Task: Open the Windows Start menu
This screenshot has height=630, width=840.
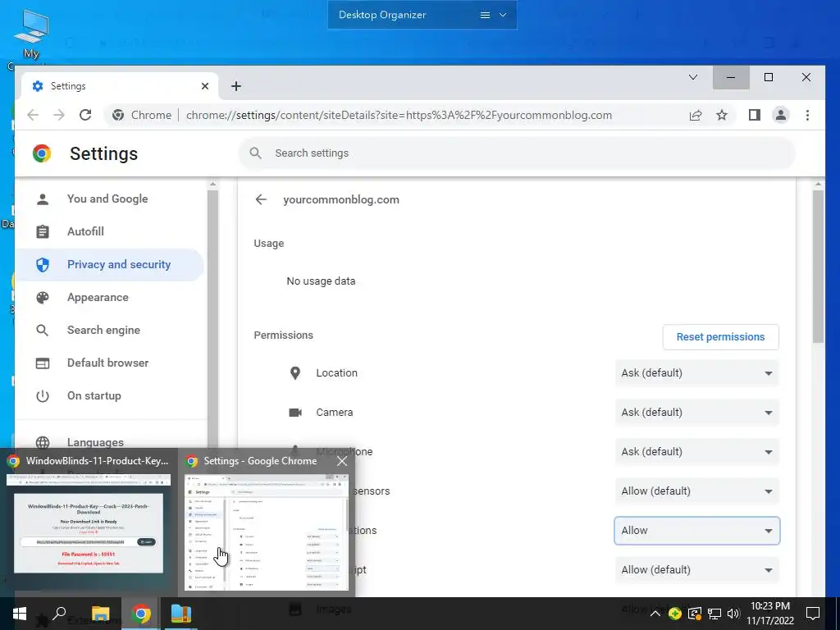Action: (20, 614)
